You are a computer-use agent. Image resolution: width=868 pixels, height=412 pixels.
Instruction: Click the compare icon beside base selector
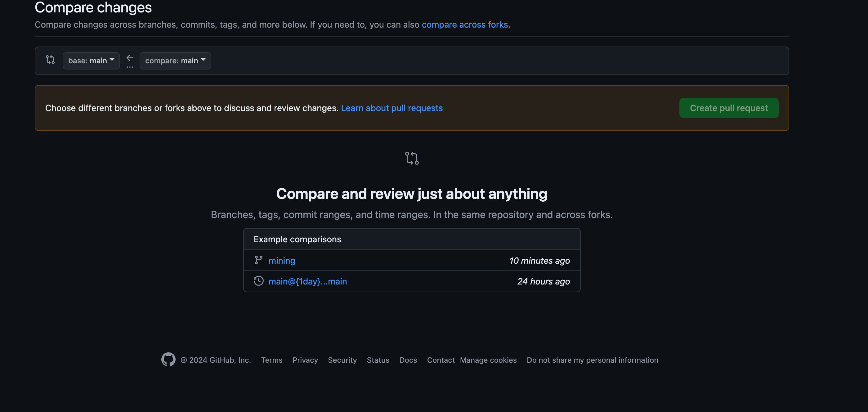tap(50, 60)
